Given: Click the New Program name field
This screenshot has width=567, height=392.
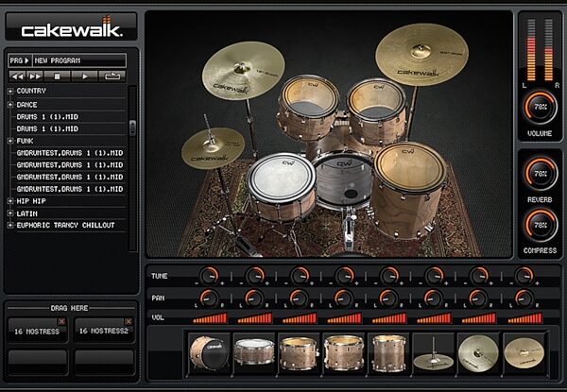Looking at the screenshot, I should click(79, 60).
